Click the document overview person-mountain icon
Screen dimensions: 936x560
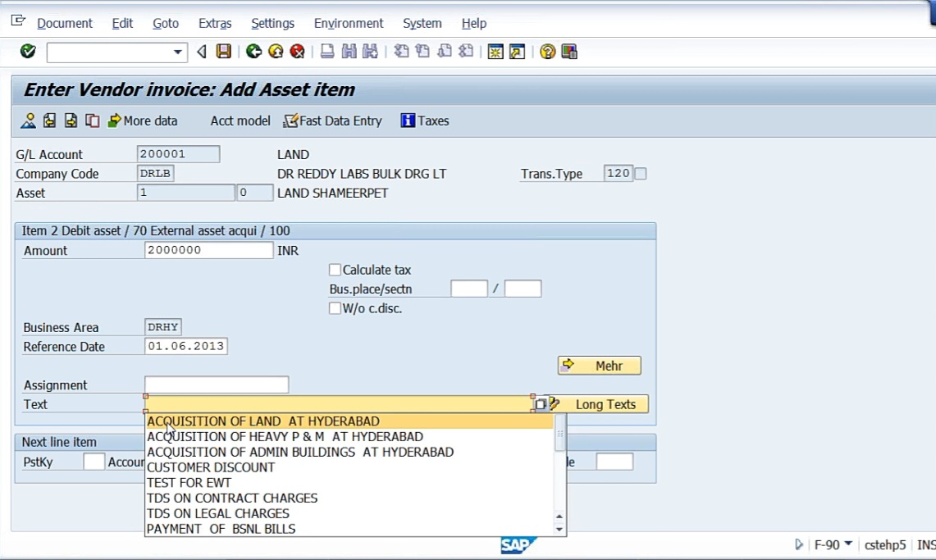28,121
